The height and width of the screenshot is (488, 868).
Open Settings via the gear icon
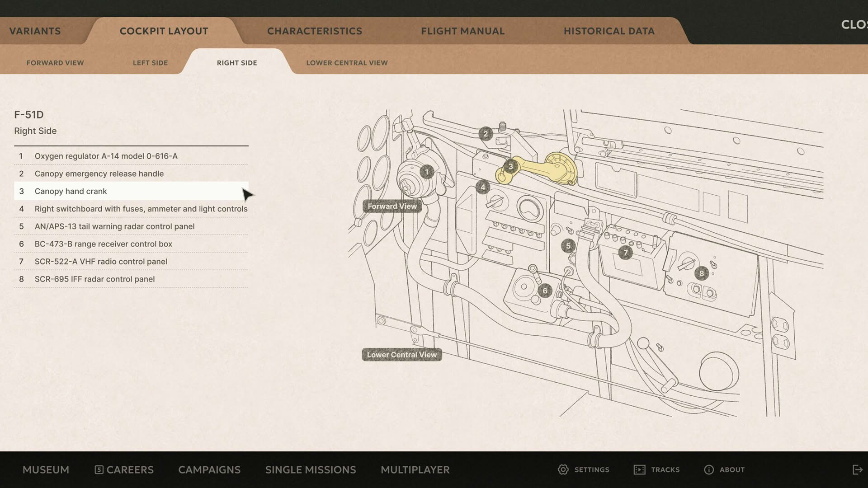pos(563,469)
